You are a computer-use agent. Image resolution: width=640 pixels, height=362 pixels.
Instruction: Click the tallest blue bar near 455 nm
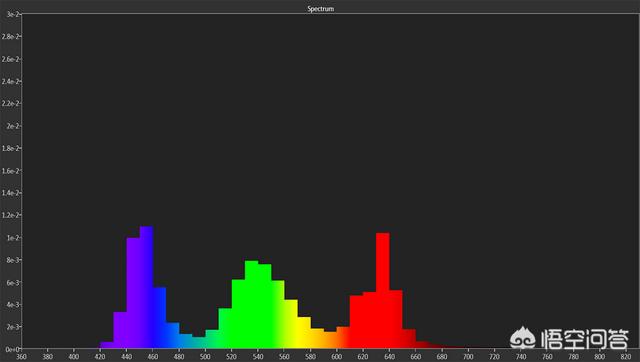click(147, 287)
